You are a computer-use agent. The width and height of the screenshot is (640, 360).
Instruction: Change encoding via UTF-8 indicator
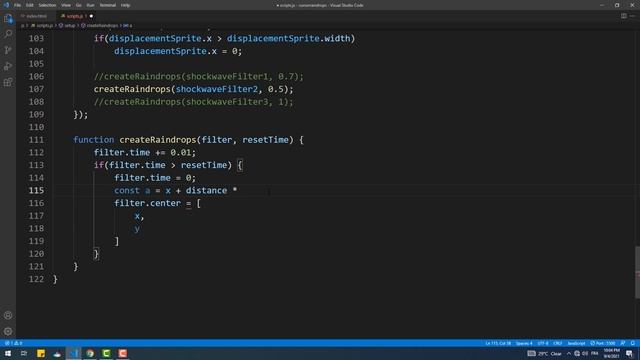543,343
